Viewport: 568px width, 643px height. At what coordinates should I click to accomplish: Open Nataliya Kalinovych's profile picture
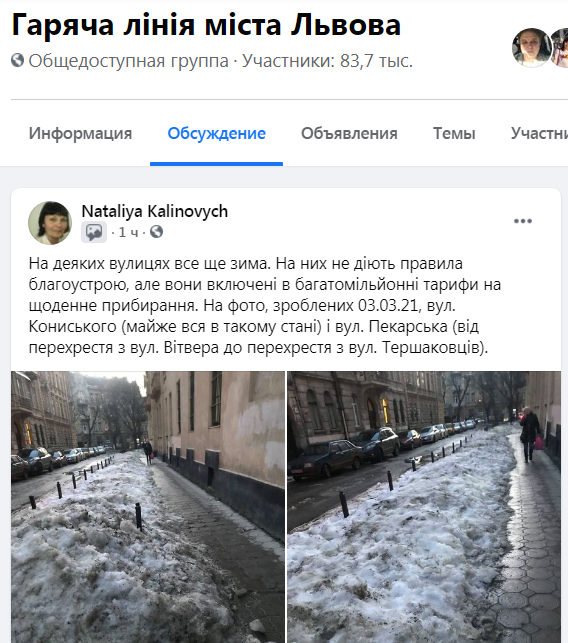tap(50, 223)
